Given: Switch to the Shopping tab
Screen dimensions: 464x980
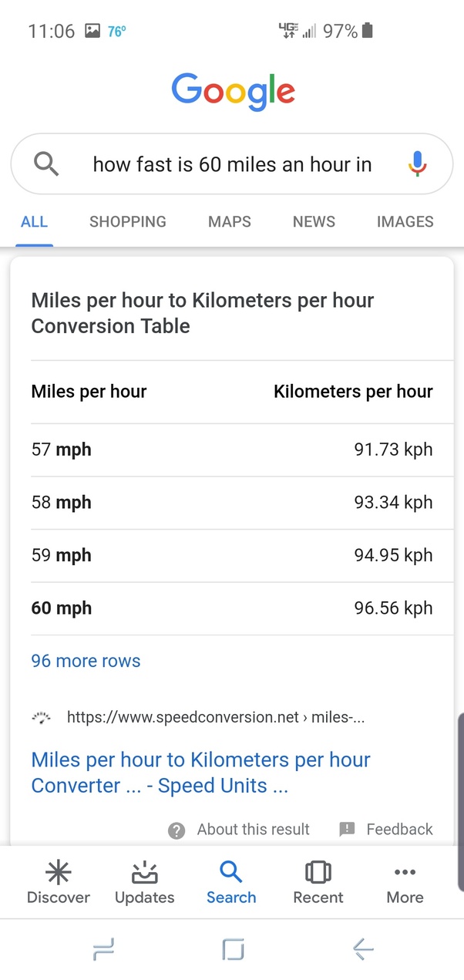Looking at the screenshot, I should pyautogui.click(x=128, y=222).
